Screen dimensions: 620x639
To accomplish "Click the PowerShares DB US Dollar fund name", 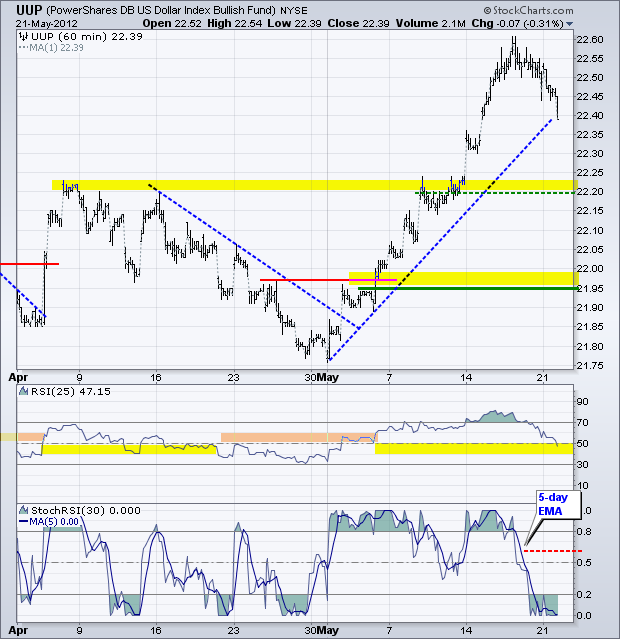I will [161, 10].
